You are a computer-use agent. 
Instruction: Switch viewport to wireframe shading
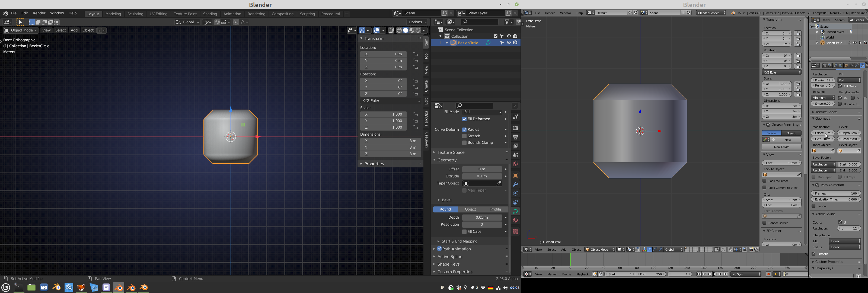coord(399,31)
